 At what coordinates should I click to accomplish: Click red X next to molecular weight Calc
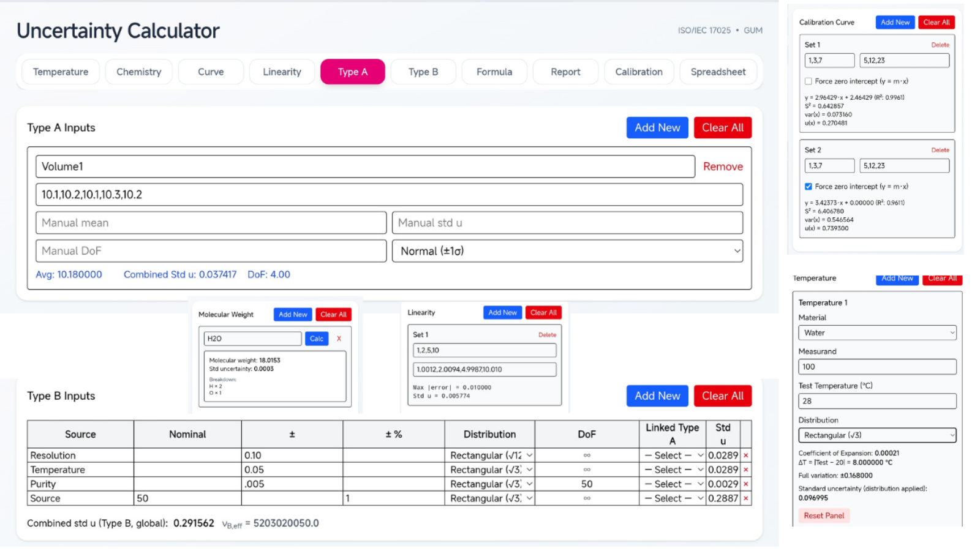coord(339,339)
